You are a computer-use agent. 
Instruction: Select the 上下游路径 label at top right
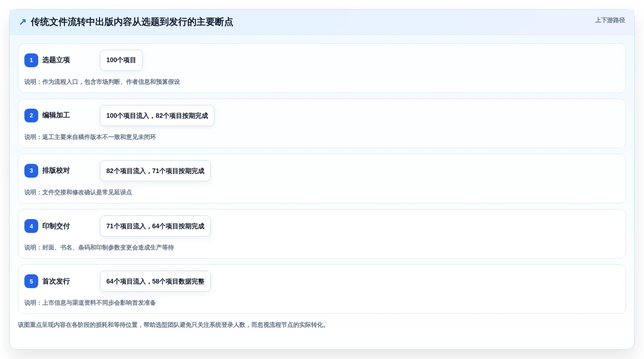coord(610,20)
